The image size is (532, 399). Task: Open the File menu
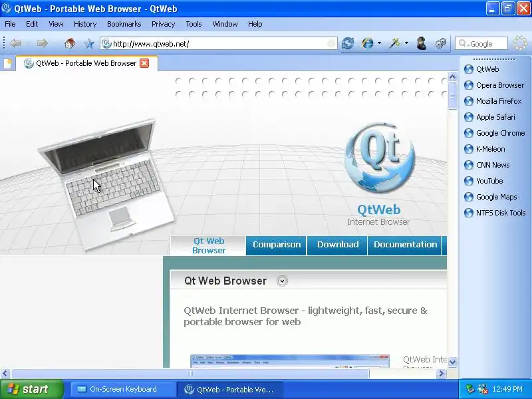pyautogui.click(x=10, y=24)
